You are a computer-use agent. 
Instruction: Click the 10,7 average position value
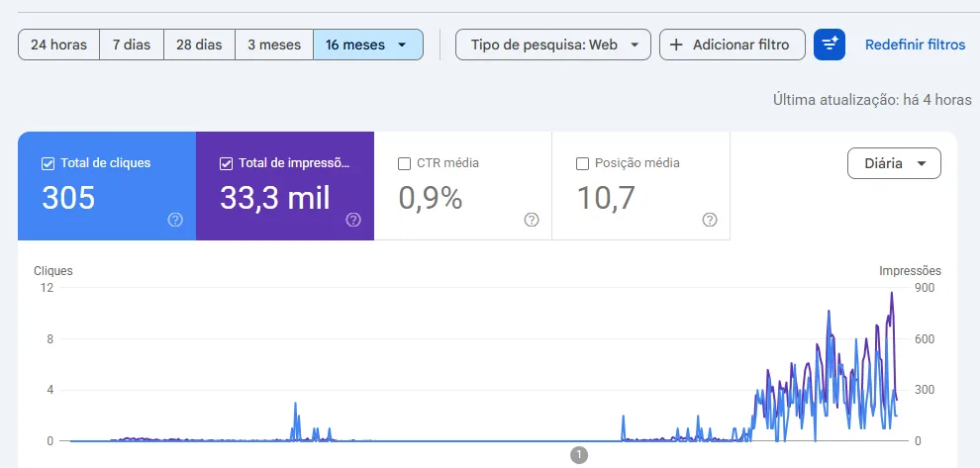pyautogui.click(x=606, y=198)
